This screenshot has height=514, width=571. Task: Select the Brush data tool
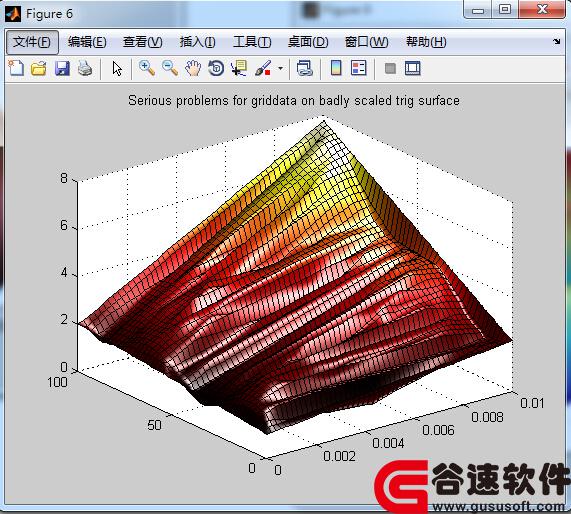[263, 68]
